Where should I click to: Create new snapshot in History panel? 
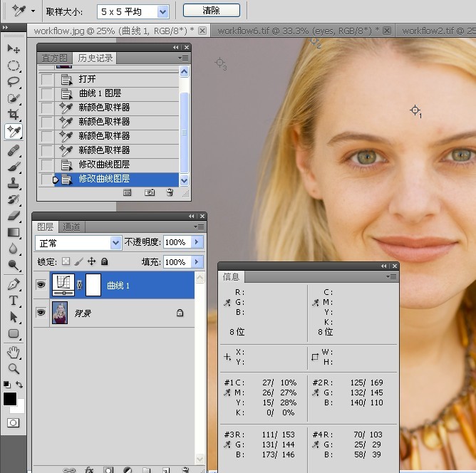coord(150,192)
